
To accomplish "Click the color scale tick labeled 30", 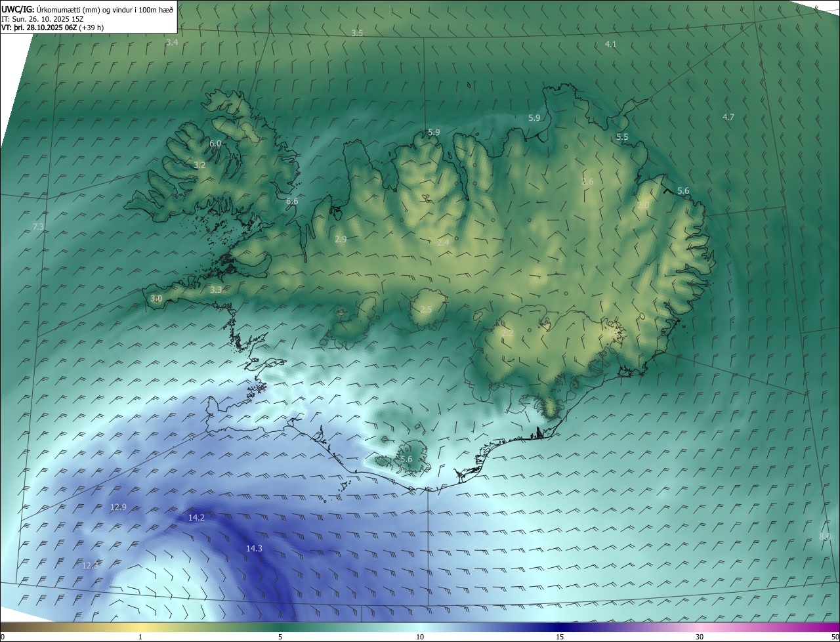I will (700, 637).
